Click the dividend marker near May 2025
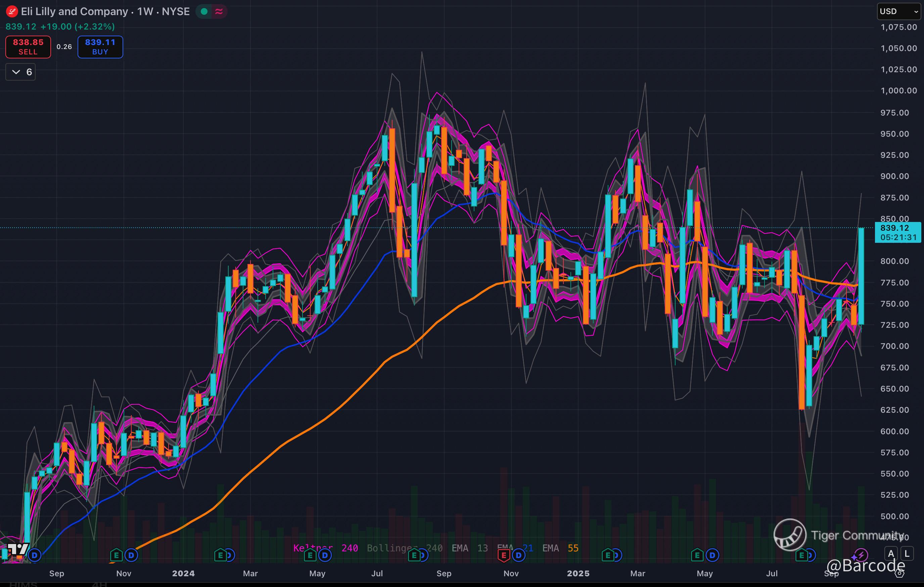The width and height of the screenshot is (924, 587). coord(712,555)
